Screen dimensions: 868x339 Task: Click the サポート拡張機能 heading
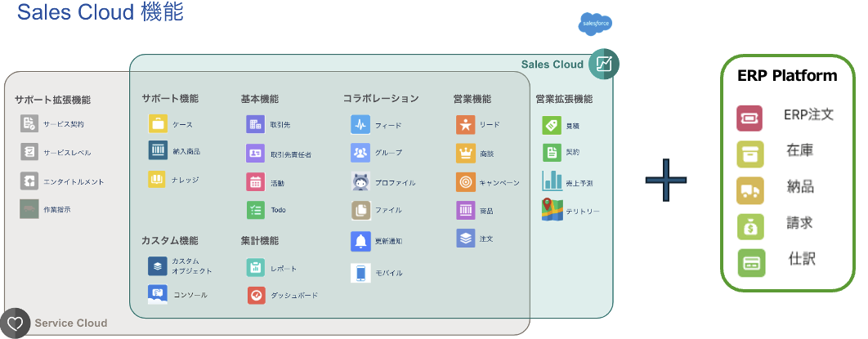[52, 100]
